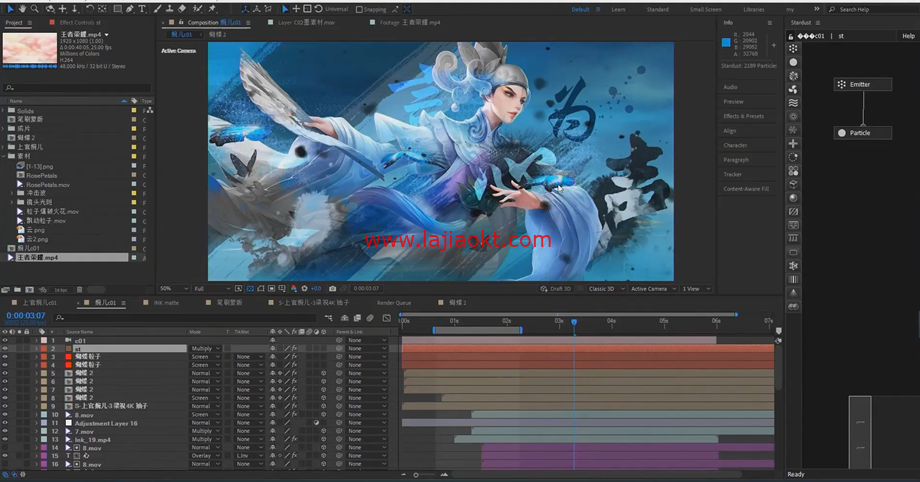Select the Selection arrow tool

[10, 9]
